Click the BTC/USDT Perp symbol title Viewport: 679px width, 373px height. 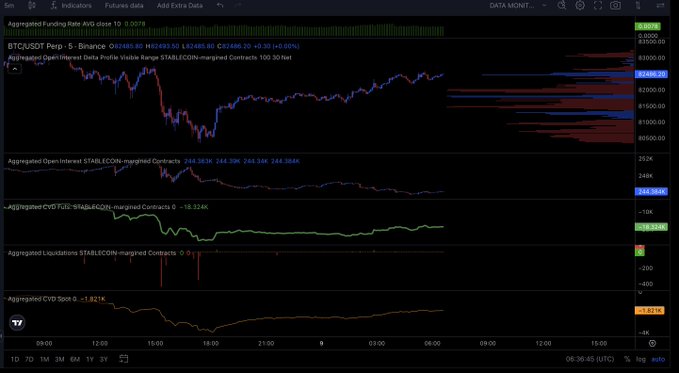[x=57, y=46]
